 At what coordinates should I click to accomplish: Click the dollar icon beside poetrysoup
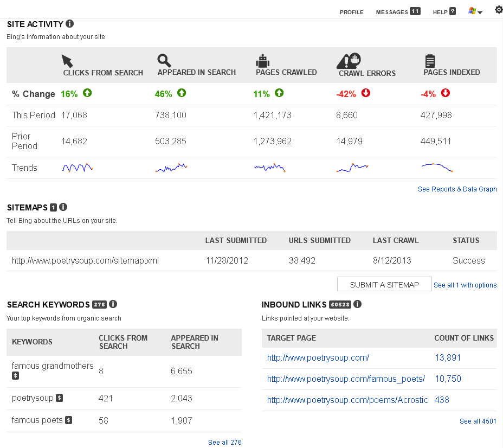(59, 398)
